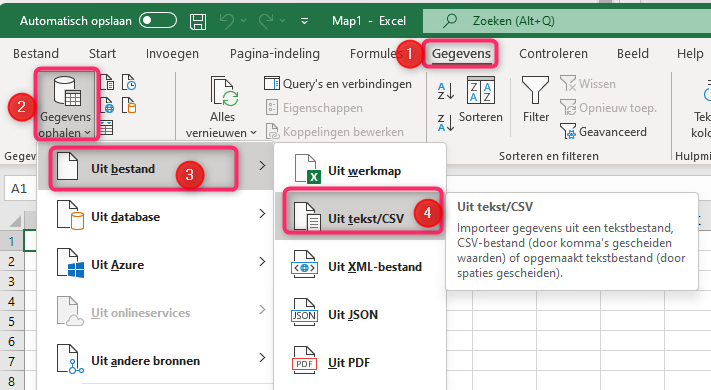Select row header 5

[11, 322]
